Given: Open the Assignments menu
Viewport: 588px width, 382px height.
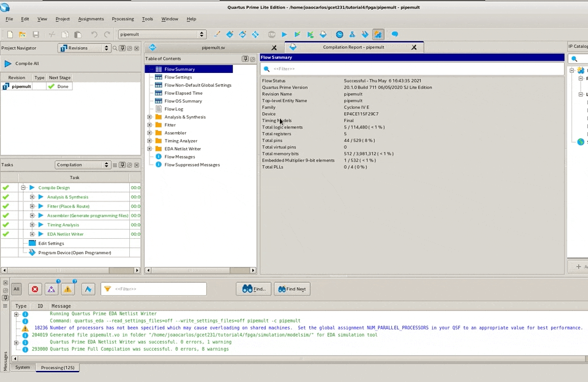Looking at the screenshot, I should point(91,19).
